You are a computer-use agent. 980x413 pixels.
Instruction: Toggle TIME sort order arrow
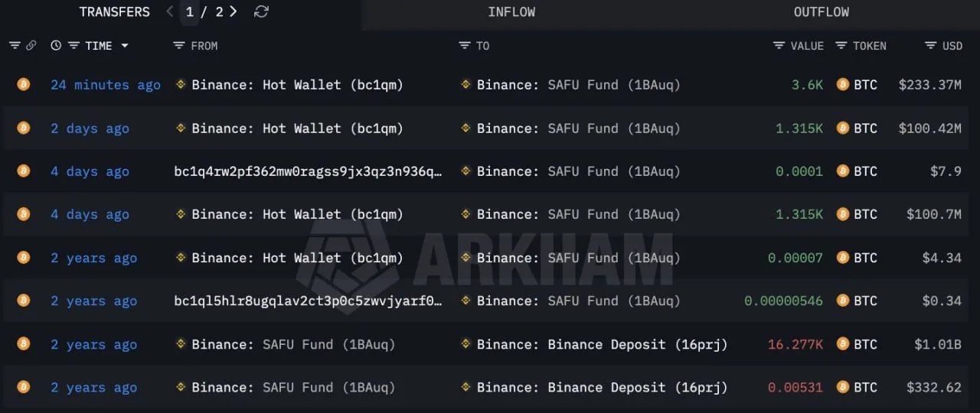click(125, 46)
